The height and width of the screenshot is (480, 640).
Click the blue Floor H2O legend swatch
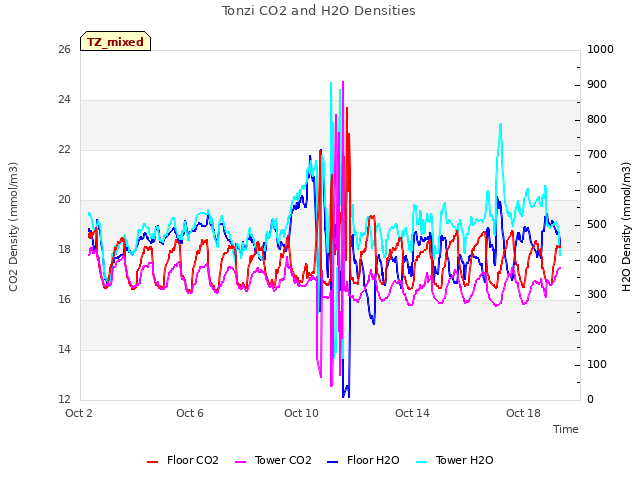(x=333, y=462)
